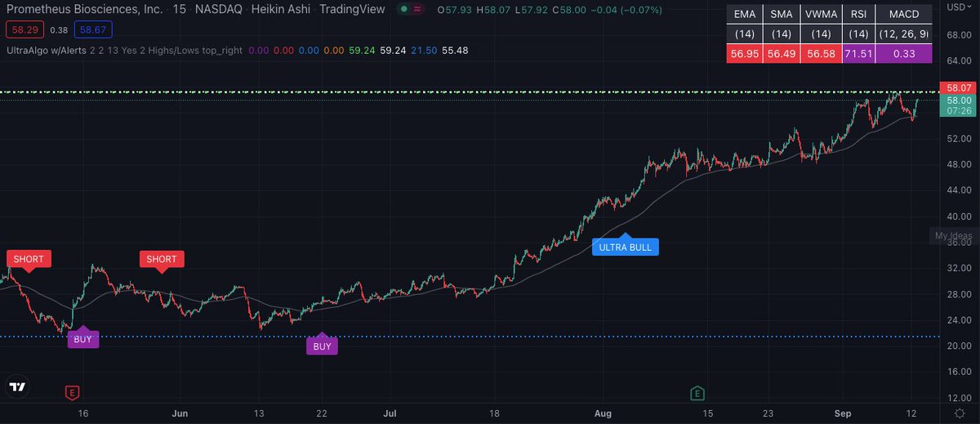
Task: Click the SMA value 56.49 cell
Action: click(782, 53)
